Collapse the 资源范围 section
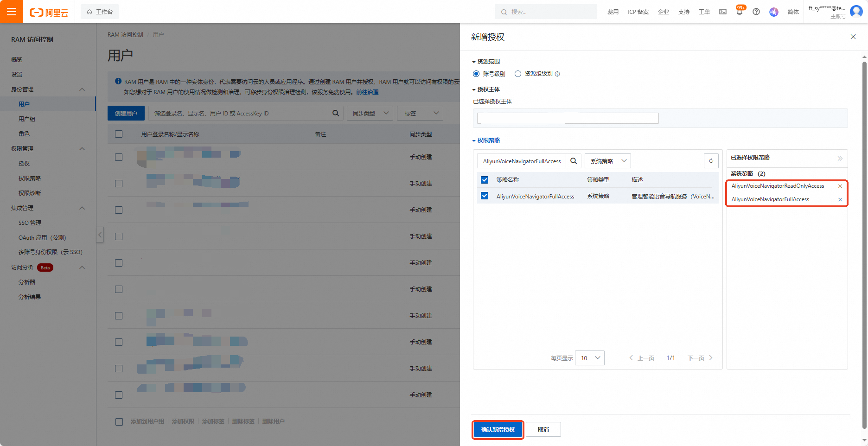Screen dimensions: 868x446 486,62
